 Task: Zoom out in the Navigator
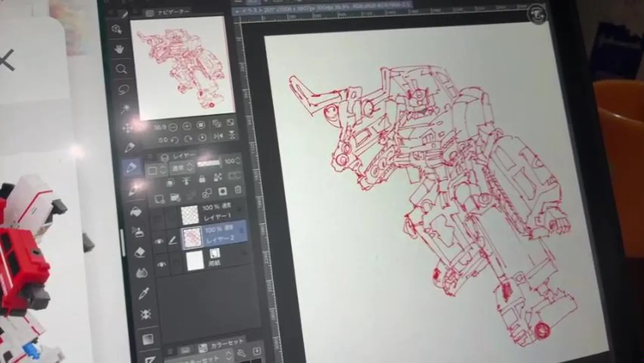pyautogui.click(x=173, y=127)
